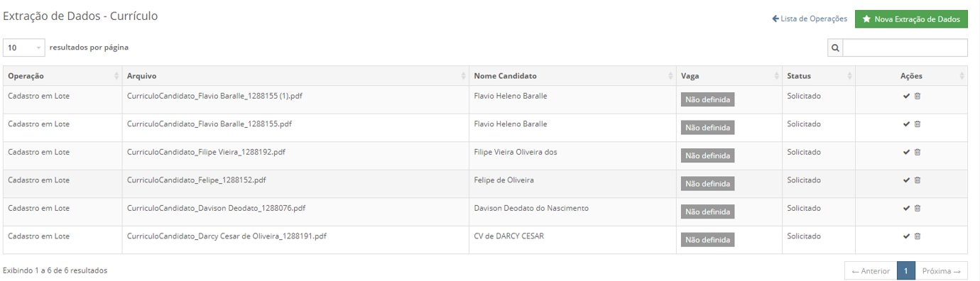
Task: Open the results per page dropdown
Action: coord(24,48)
